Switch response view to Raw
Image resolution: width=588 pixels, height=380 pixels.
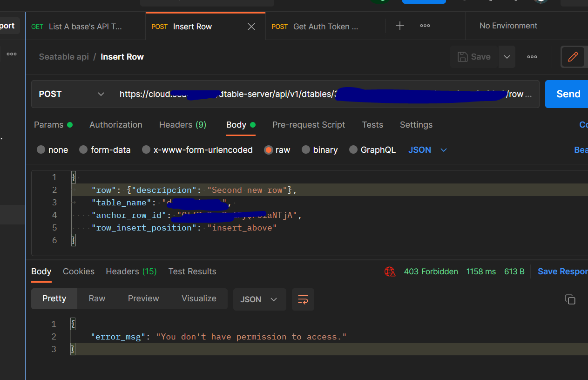coord(97,299)
